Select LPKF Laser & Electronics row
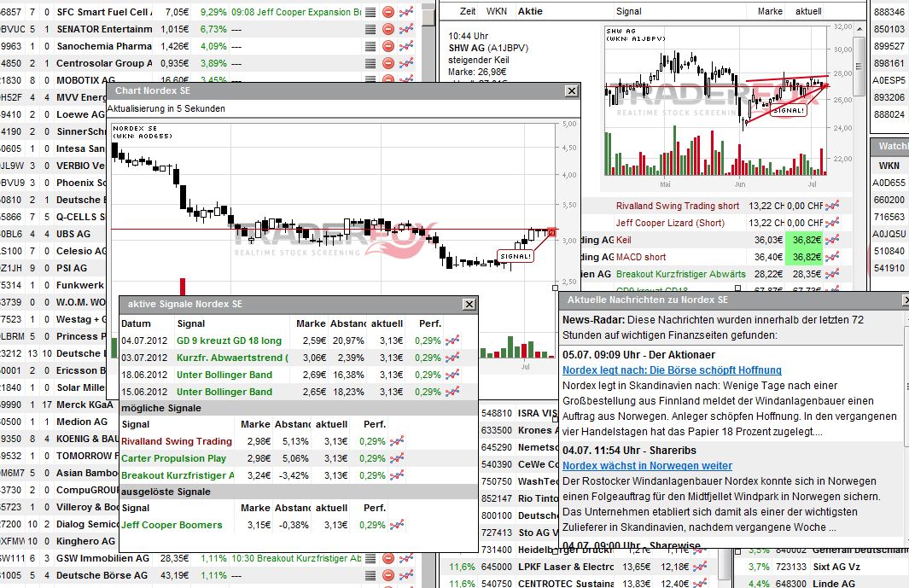Viewport: 909px width, 588px height. pos(579,567)
